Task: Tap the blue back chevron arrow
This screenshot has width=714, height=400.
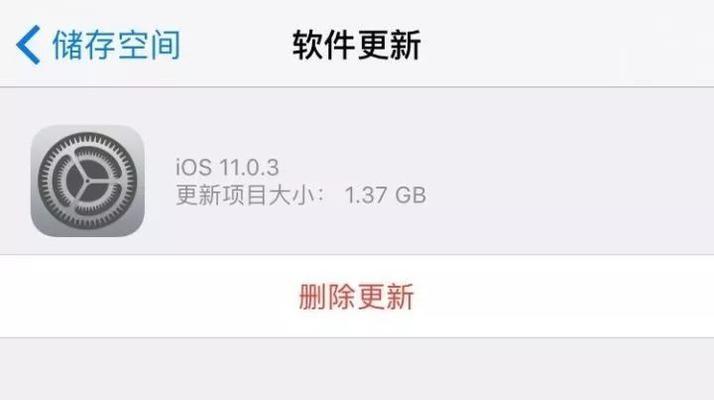Action: tap(28, 45)
